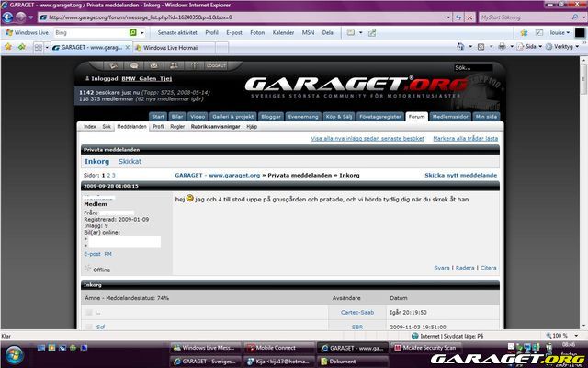Open sender Cartec-Saab link
Viewport: 588px width, 368px height.
point(357,313)
